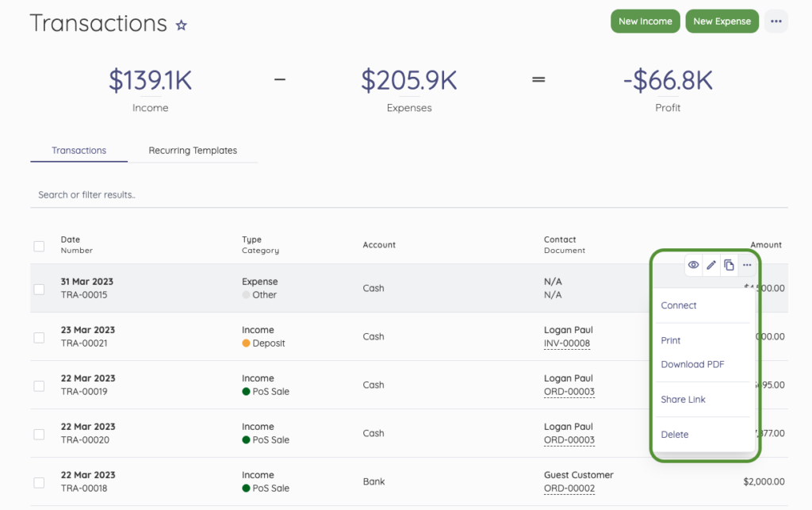
Task: View order ORD-00002 for Guest Customer
Action: (569, 489)
